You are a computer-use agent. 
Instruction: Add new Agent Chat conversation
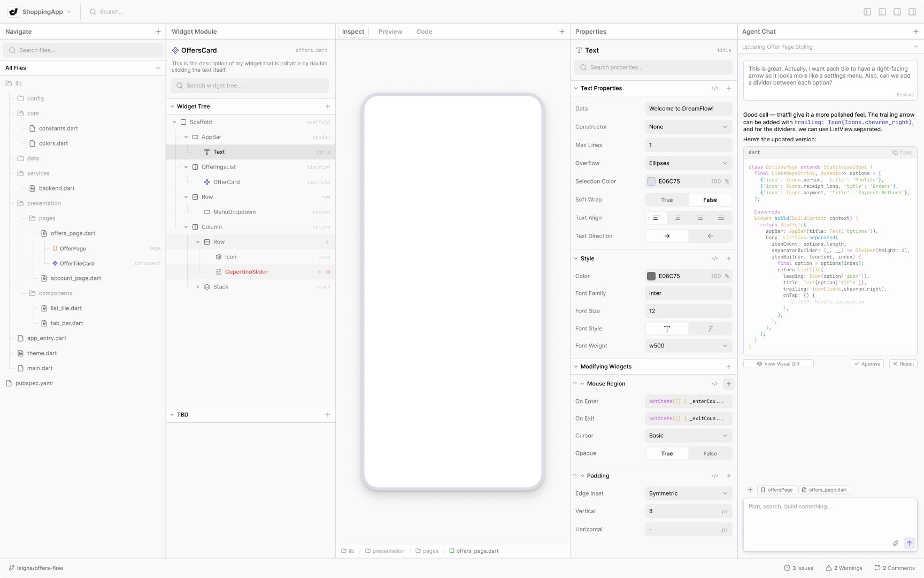pos(916,32)
